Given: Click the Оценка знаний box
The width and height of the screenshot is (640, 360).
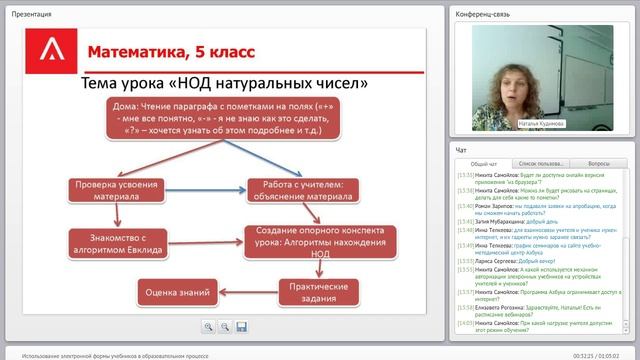Looking at the screenshot, I should tap(178, 292).
